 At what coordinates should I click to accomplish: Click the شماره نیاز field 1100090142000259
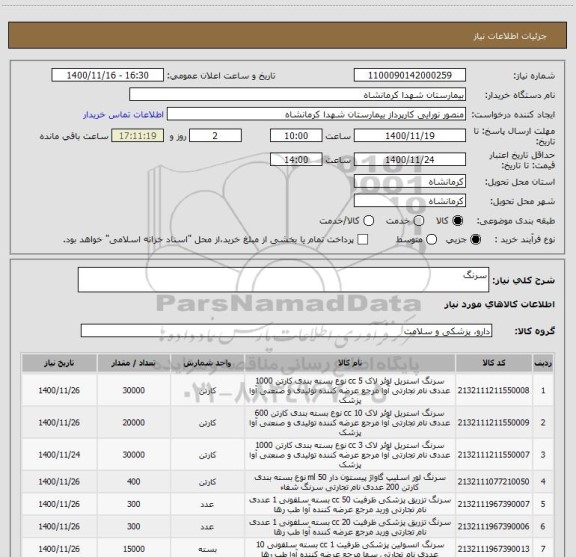410,75
